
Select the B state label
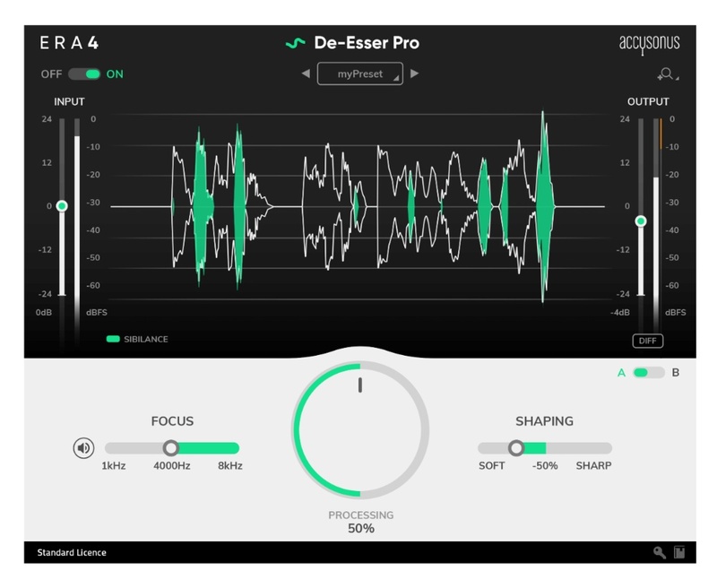tap(676, 373)
